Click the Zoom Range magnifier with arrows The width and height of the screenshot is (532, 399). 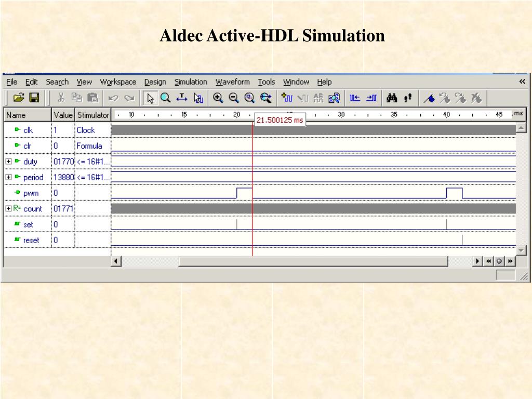(x=265, y=98)
